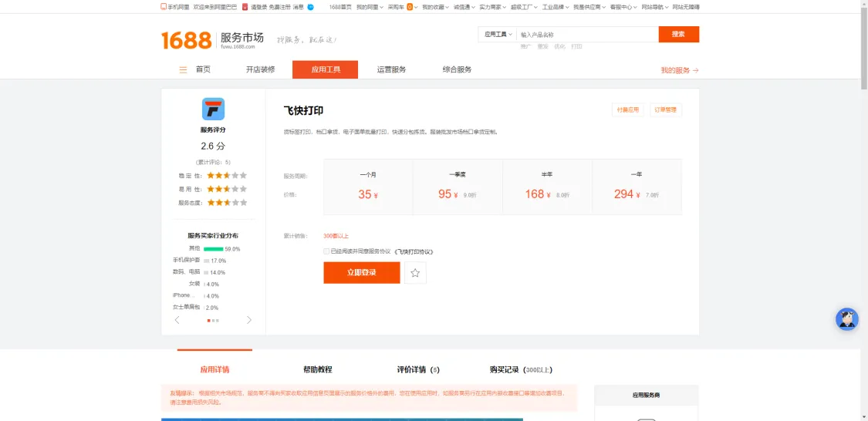Open the 1688首页 top link
The height and width of the screenshot is (421, 868).
340,7
